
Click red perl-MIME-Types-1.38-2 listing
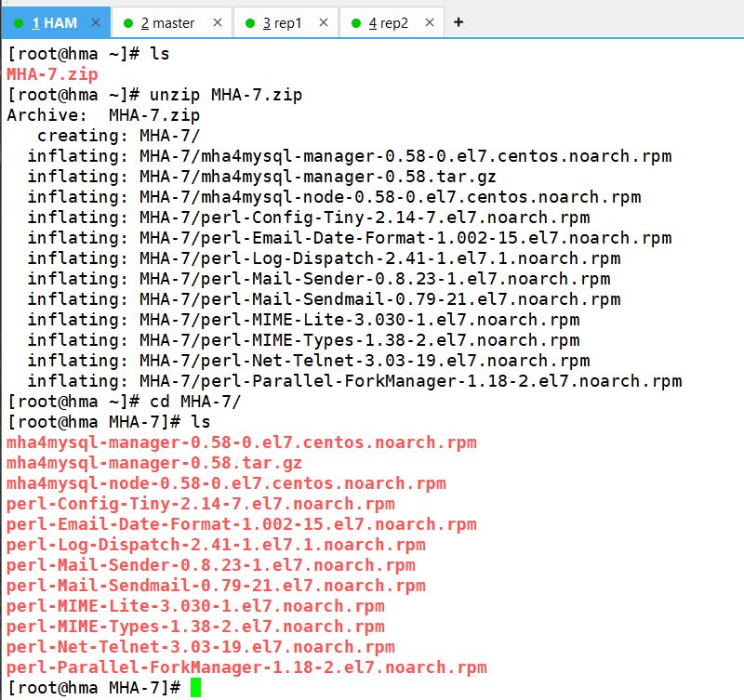pyautogui.click(x=195, y=627)
